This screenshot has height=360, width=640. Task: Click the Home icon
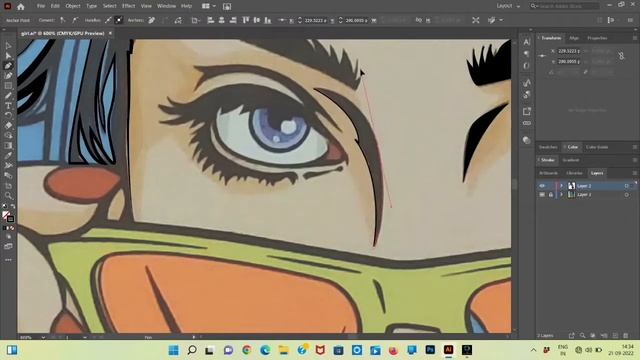click(21, 6)
